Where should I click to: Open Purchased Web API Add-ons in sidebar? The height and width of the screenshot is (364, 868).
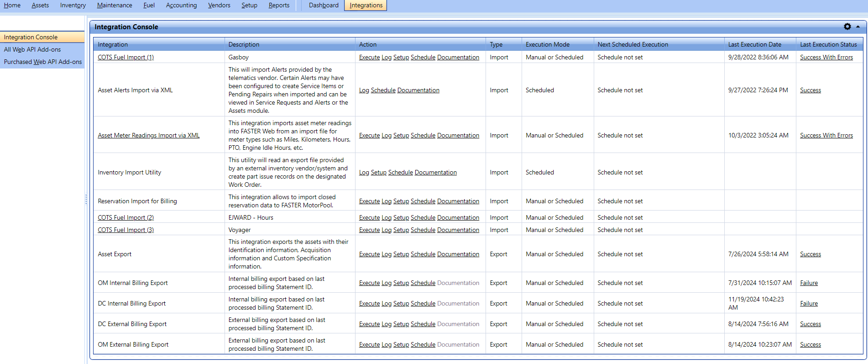[x=42, y=62]
